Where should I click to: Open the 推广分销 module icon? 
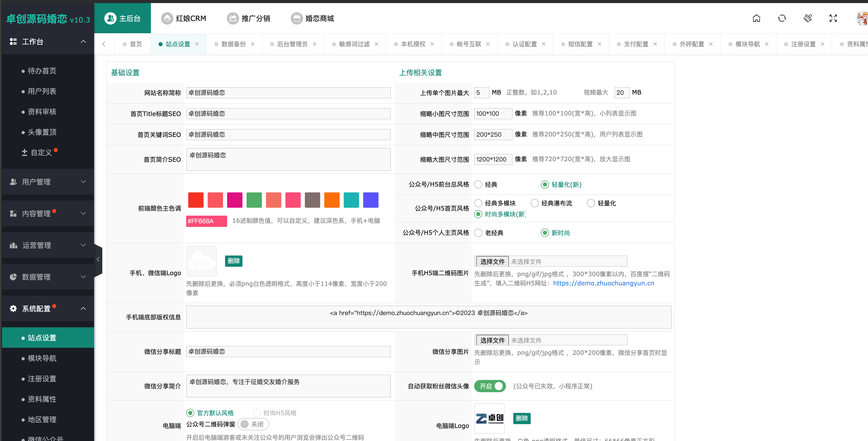pos(232,18)
